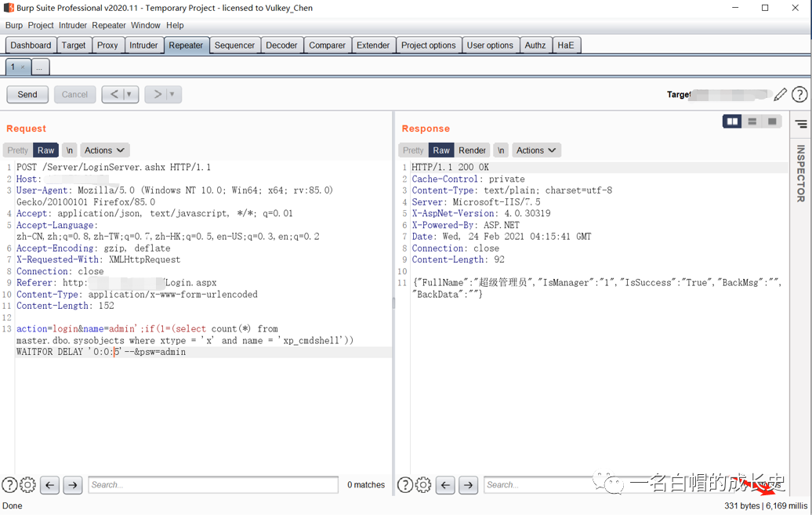The image size is (812, 518).
Task: Open the Window menu
Action: click(x=146, y=25)
